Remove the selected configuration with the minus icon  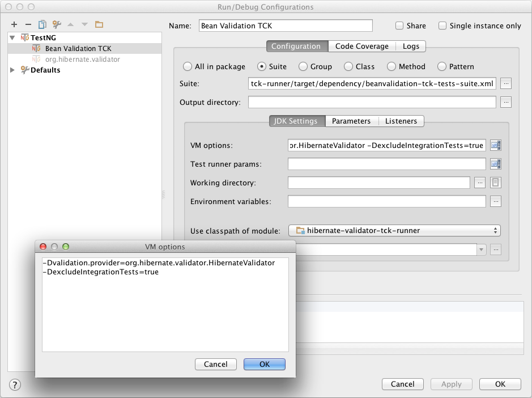(28, 24)
